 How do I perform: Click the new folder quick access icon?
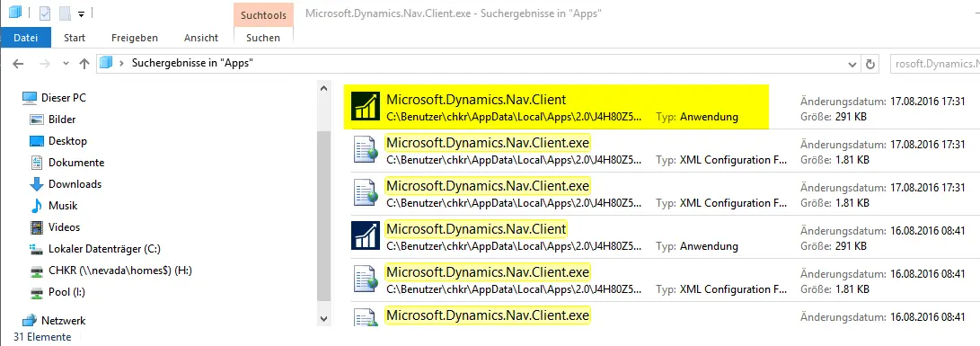pyautogui.click(x=65, y=13)
